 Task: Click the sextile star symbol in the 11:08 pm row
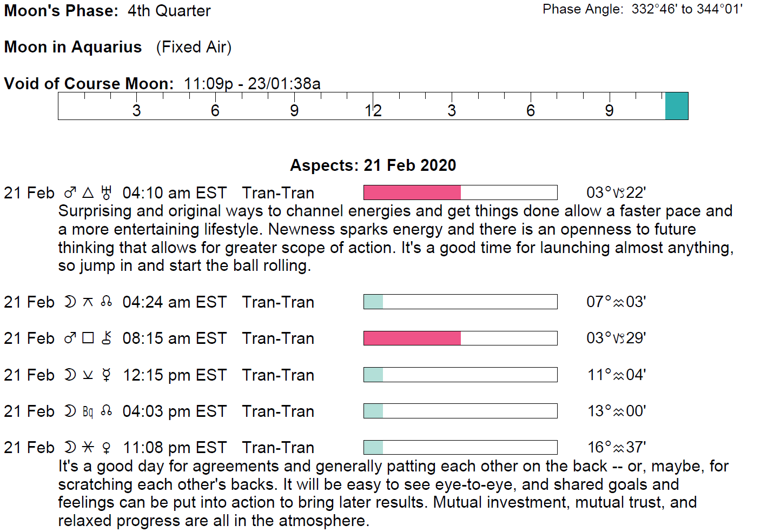click(x=88, y=448)
